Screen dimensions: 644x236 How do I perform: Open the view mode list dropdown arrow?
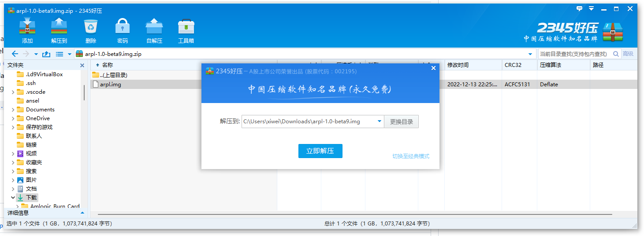click(70, 54)
